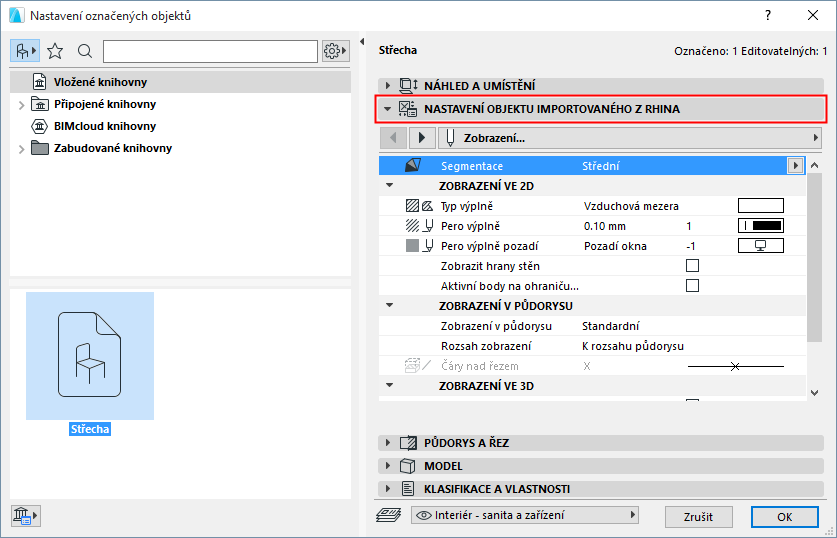Image resolution: width=837 pixels, height=538 pixels.
Task: Click the Vzduchová mezera fill value
Action: click(x=631, y=206)
